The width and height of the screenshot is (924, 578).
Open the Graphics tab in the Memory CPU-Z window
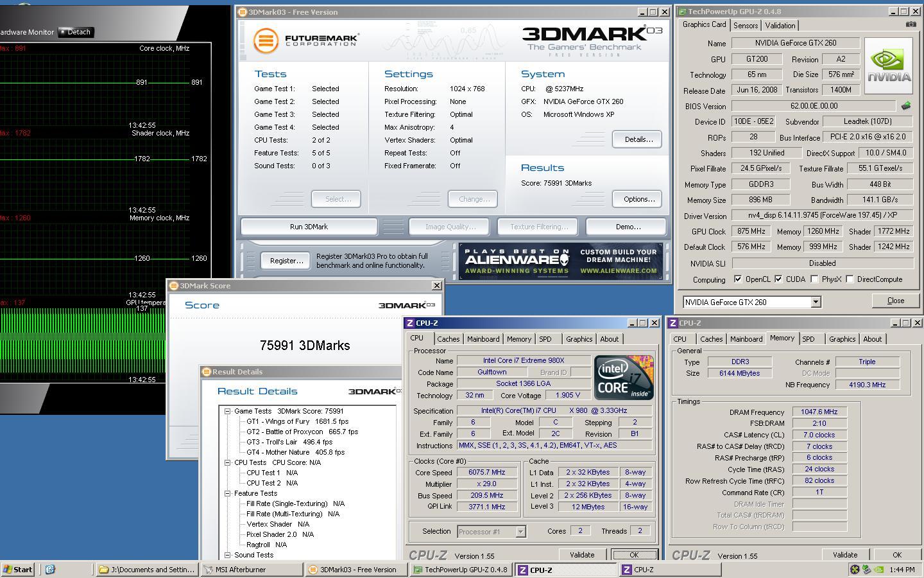coord(842,339)
